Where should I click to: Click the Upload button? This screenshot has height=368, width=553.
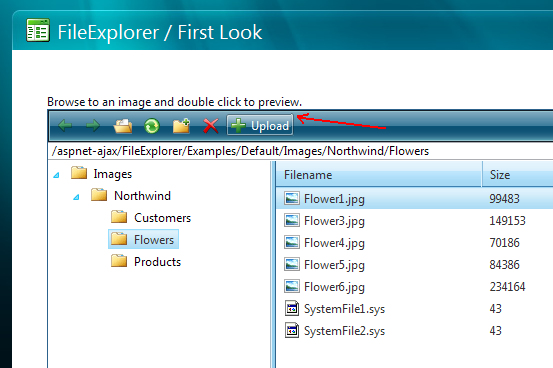coord(260,125)
